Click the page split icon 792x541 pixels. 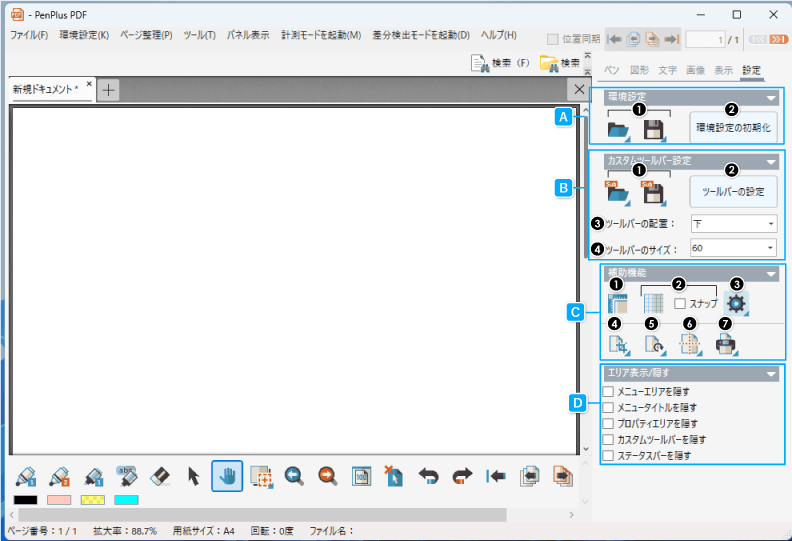(x=690, y=346)
